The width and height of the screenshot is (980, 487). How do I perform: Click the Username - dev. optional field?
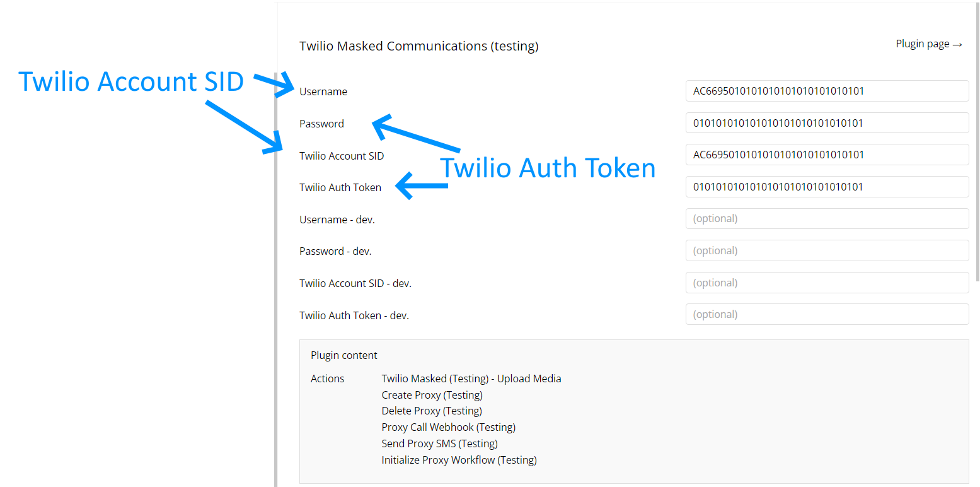pos(827,219)
